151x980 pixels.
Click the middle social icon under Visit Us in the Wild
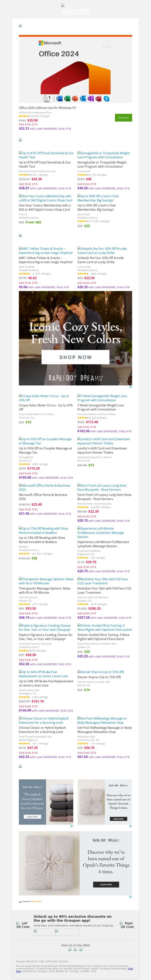pyautogui.click(x=75, y=949)
